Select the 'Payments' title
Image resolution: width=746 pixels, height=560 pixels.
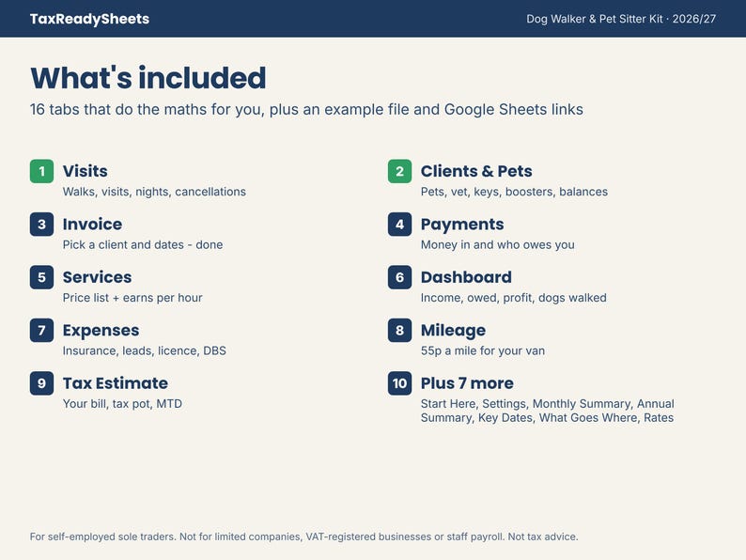click(x=462, y=225)
